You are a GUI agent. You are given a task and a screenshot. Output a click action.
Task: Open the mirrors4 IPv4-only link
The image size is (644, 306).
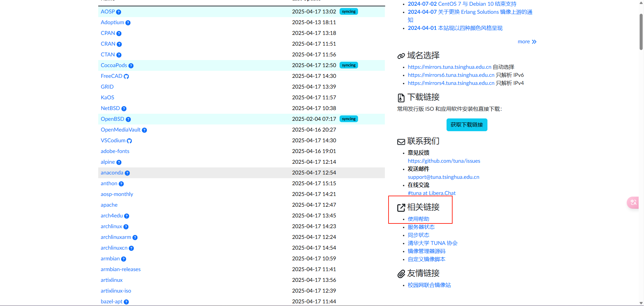pyautogui.click(x=451, y=83)
